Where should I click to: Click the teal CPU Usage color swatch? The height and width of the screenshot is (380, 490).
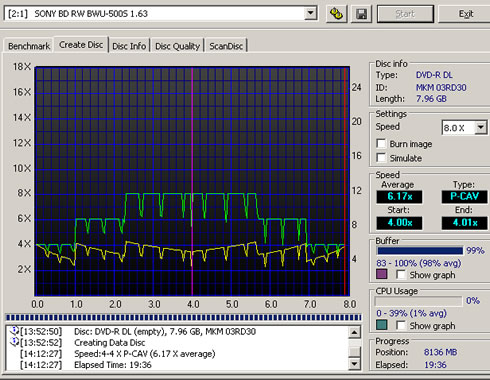pyautogui.click(x=382, y=325)
